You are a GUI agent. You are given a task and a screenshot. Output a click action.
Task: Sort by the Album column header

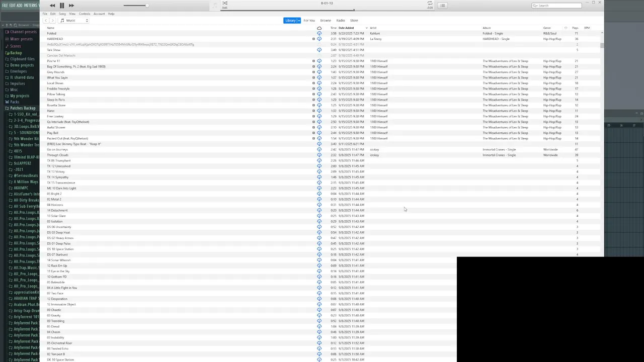487,28
